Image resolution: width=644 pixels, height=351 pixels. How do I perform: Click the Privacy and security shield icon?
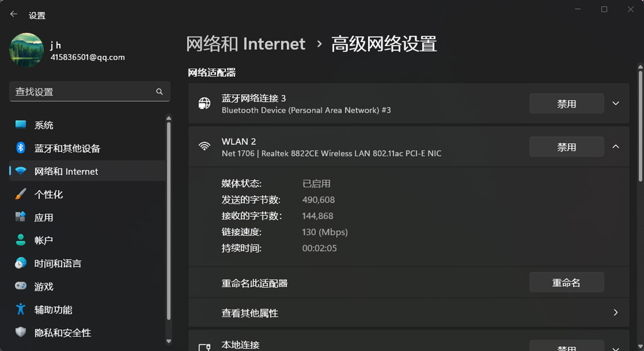pos(21,332)
